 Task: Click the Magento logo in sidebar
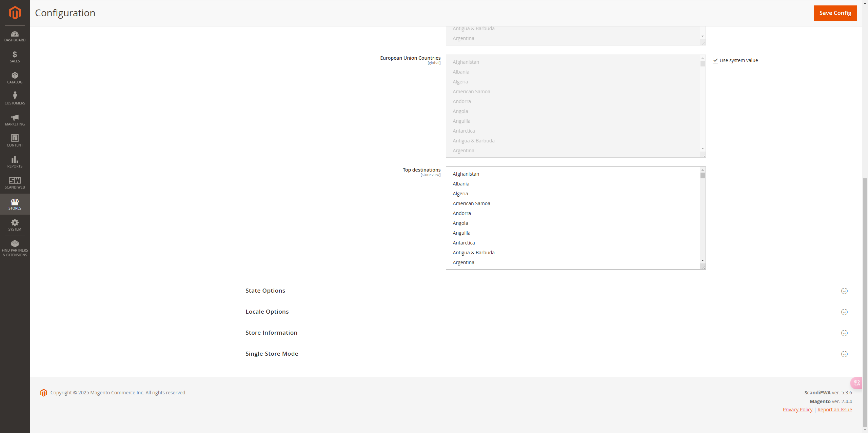pos(15,13)
